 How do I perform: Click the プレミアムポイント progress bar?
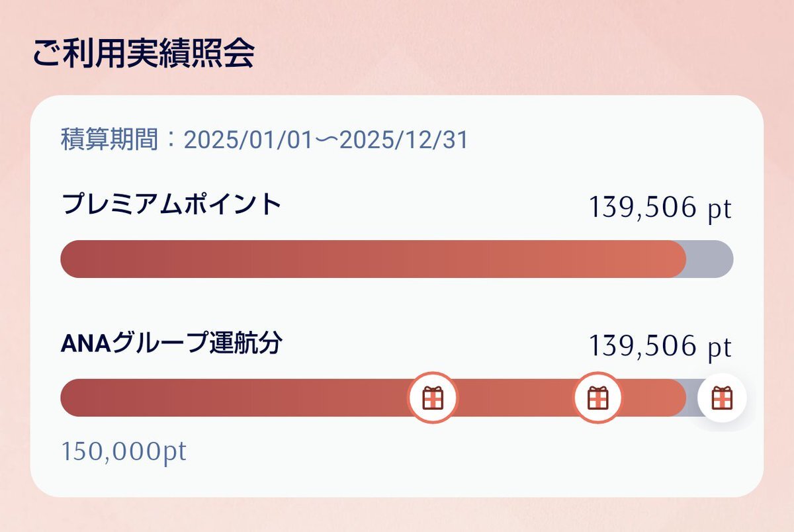(396, 259)
